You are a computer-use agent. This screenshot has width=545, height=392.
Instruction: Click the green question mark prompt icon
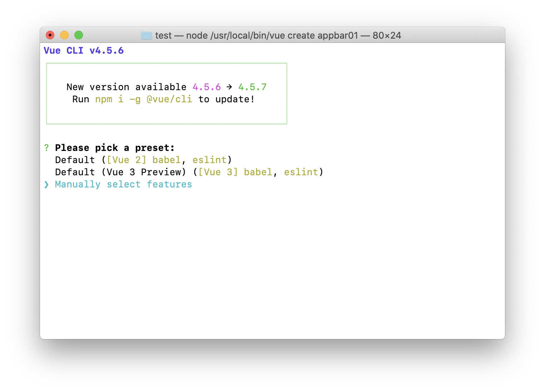coord(46,148)
